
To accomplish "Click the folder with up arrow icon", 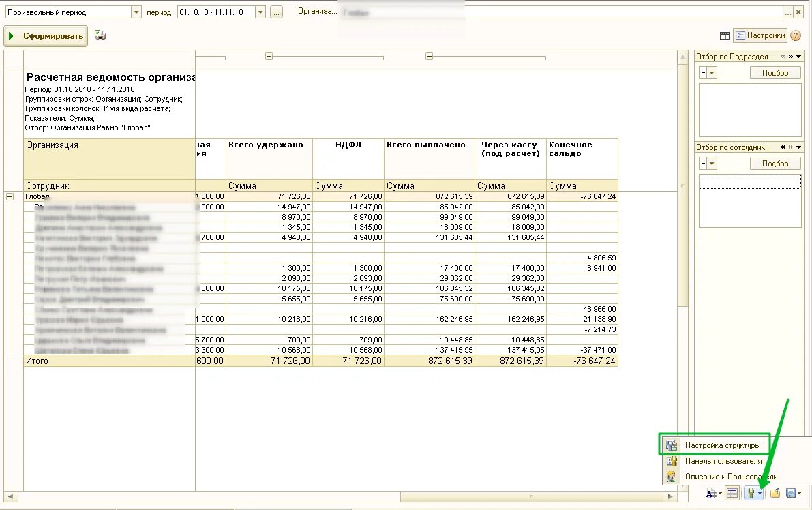I will point(775,494).
